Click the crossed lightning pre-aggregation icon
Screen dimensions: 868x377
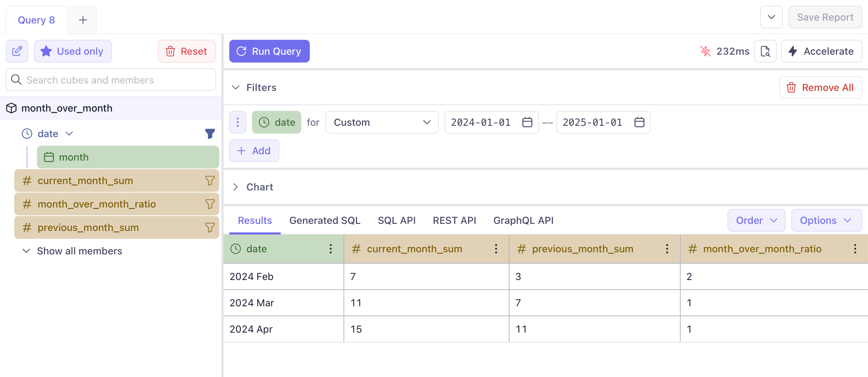click(705, 51)
